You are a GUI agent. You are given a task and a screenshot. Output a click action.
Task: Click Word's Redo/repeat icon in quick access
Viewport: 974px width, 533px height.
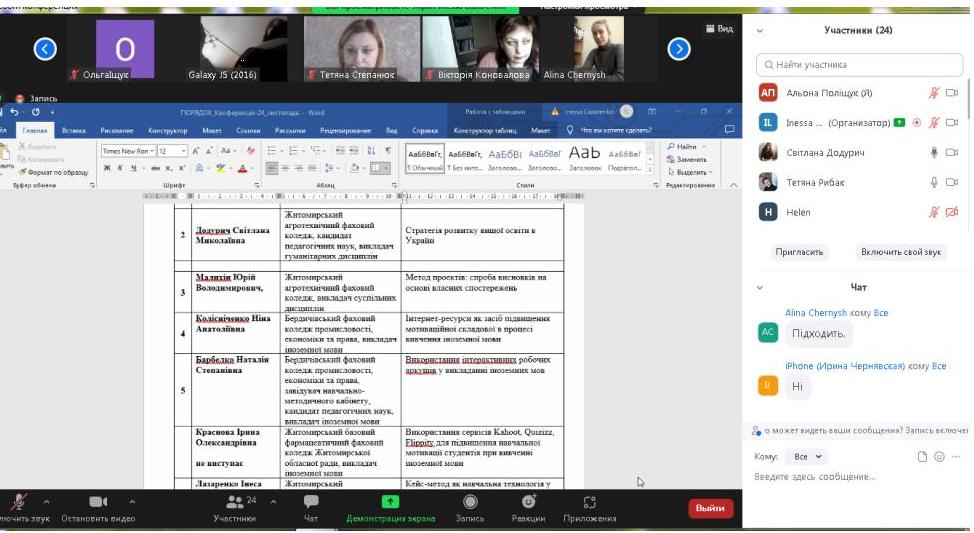35,112
